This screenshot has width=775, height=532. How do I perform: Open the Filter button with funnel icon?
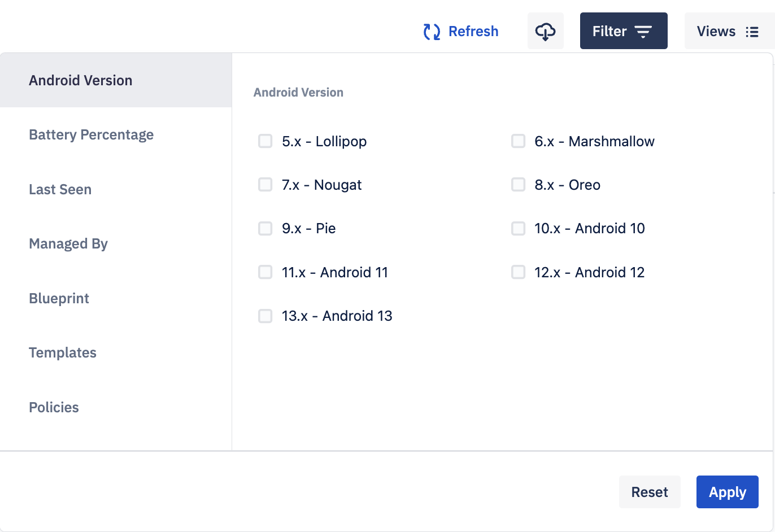[624, 31]
